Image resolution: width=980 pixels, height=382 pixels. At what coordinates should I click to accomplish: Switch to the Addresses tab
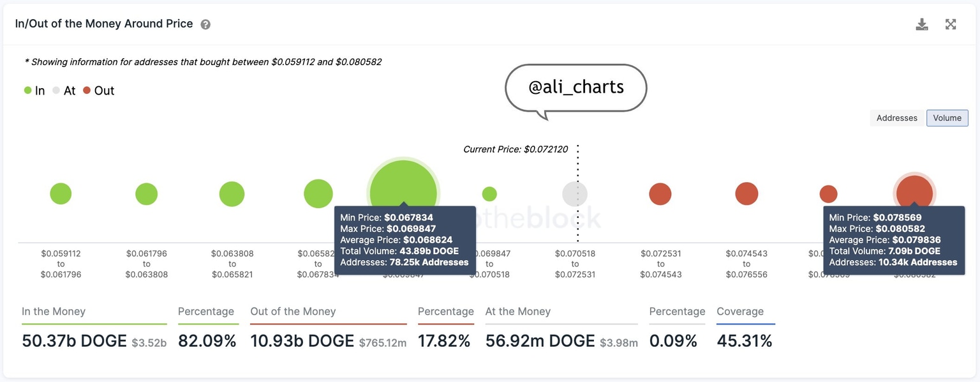[896, 118]
